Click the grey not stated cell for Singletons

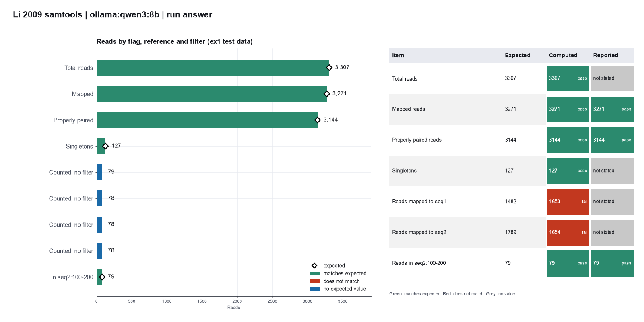pyautogui.click(x=612, y=171)
